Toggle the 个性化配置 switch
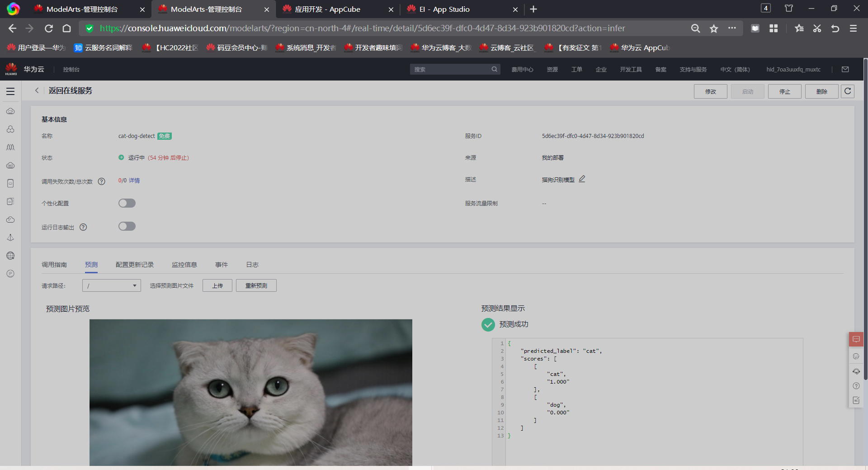Image resolution: width=868 pixels, height=470 pixels. click(127, 203)
